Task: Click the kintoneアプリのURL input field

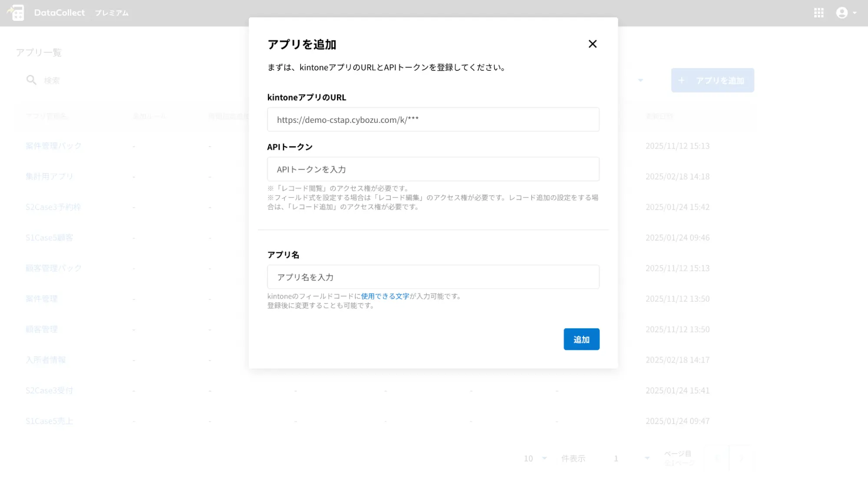Action: point(433,119)
